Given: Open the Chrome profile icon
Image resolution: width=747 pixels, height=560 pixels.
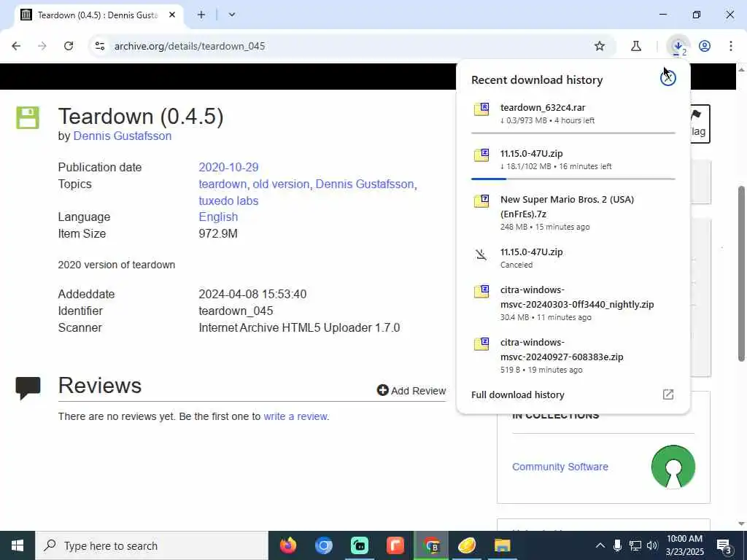Looking at the screenshot, I should [705, 46].
